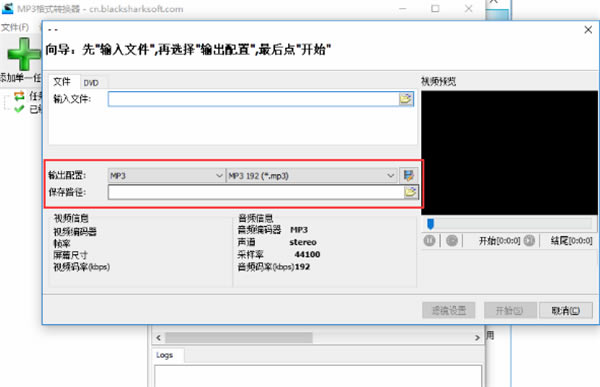Switch to the 文件 tab
Viewport: 600px width, 387px height.
coord(62,82)
